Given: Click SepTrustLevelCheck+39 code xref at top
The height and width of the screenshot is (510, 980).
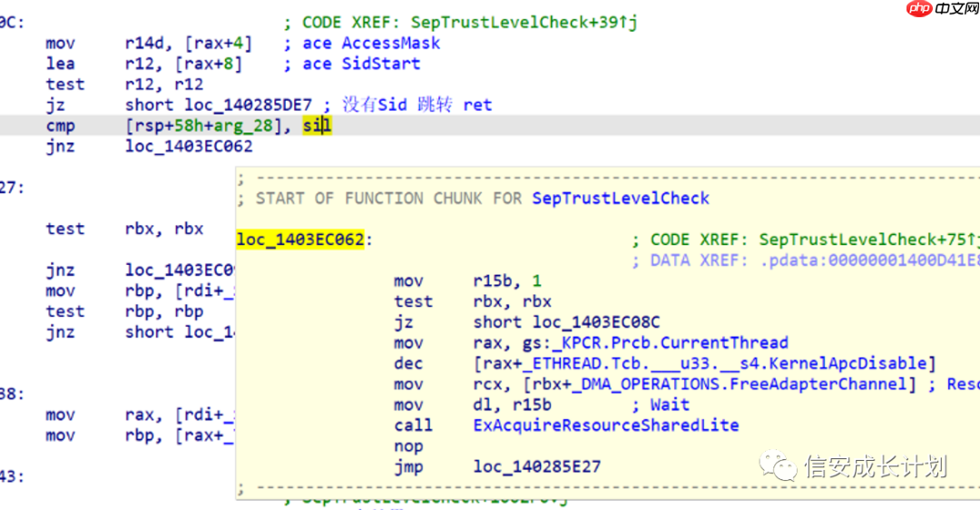Looking at the screenshot, I should 524,23.
